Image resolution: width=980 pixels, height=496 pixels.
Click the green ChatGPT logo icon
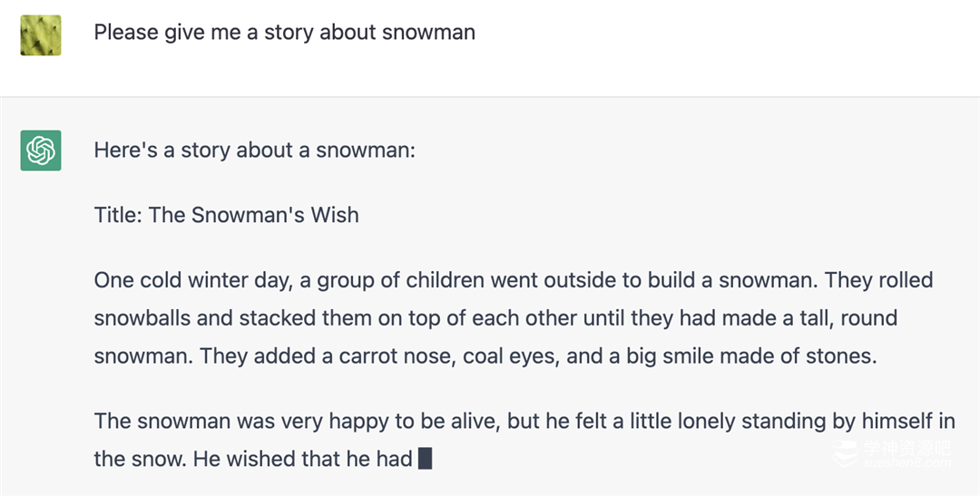pyautogui.click(x=41, y=151)
